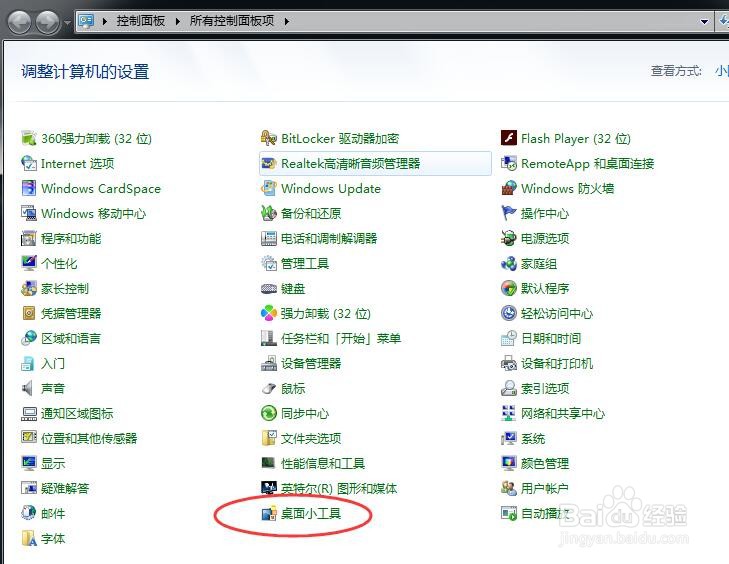Expand the arrow after 控制面板 breadcrumb

pos(178,21)
